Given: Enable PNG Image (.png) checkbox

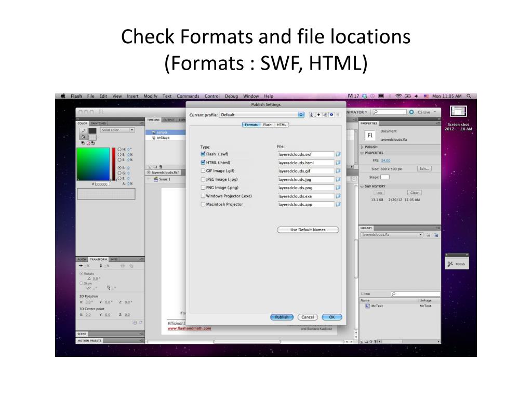Looking at the screenshot, I should click(x=203, y=187).
